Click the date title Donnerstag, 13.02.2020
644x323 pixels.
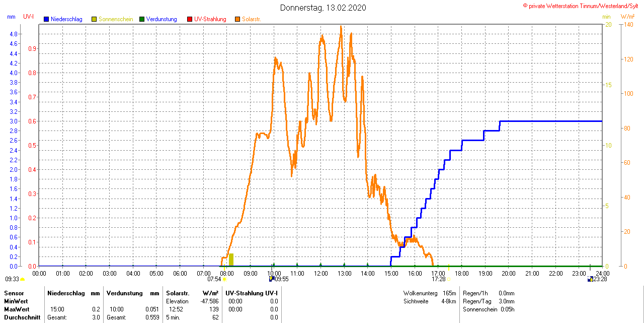click(323, 8)
